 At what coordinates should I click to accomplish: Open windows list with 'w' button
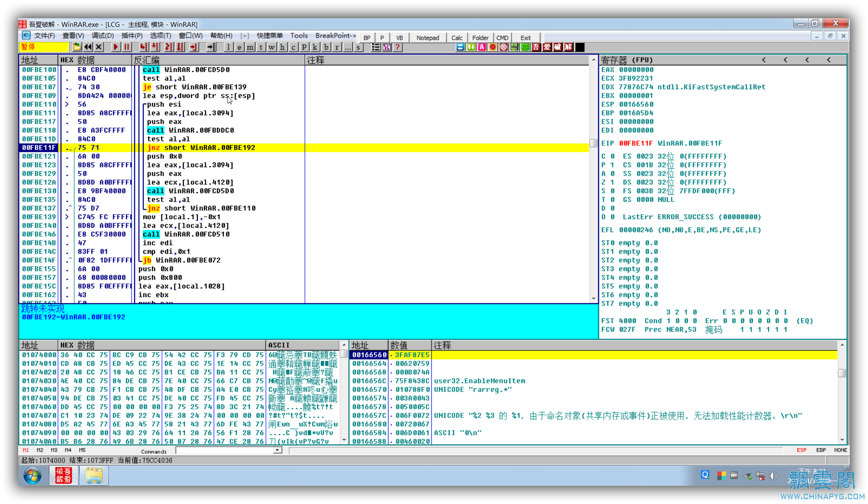point(272,47)
